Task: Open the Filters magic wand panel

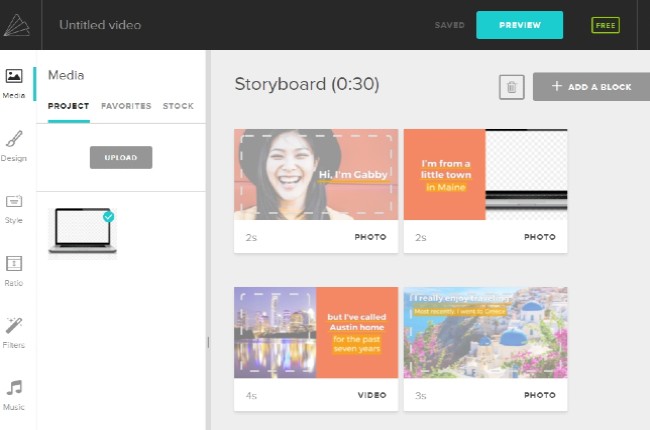Action: coord(14,330)
